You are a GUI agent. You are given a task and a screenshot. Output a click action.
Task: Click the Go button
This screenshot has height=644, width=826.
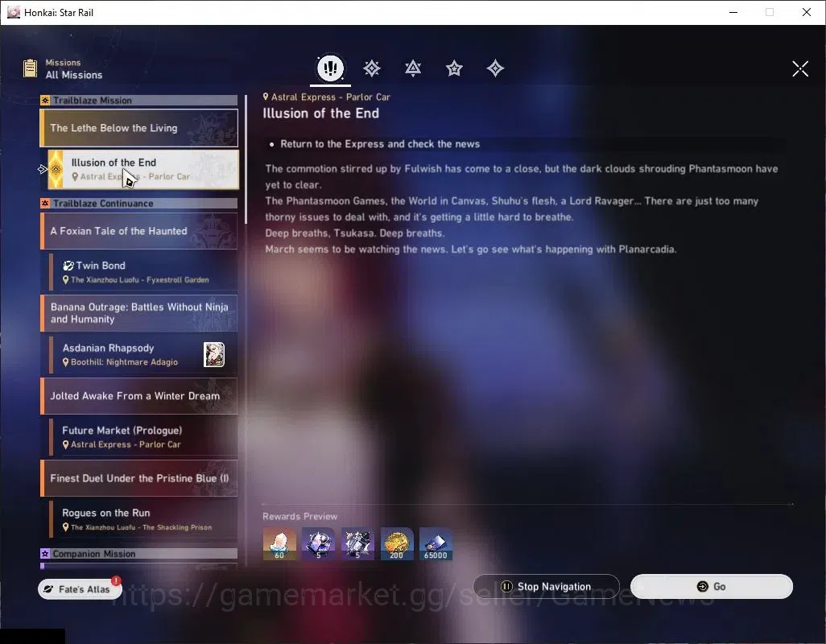pyautogui.click(x=711, y=586)
